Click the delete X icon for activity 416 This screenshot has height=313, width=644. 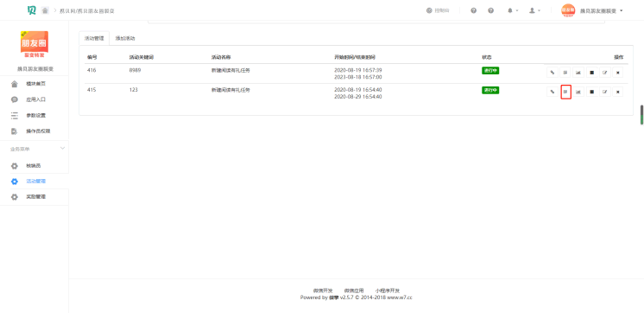(618, 73)
